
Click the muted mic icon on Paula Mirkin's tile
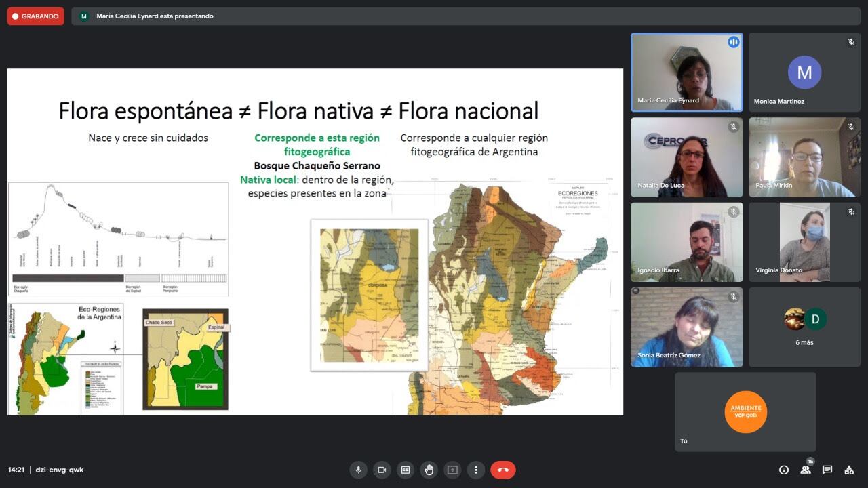851,127
